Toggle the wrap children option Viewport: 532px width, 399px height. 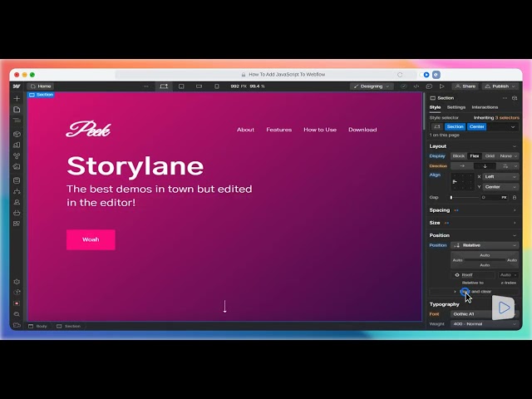click(x=505, y=166)
